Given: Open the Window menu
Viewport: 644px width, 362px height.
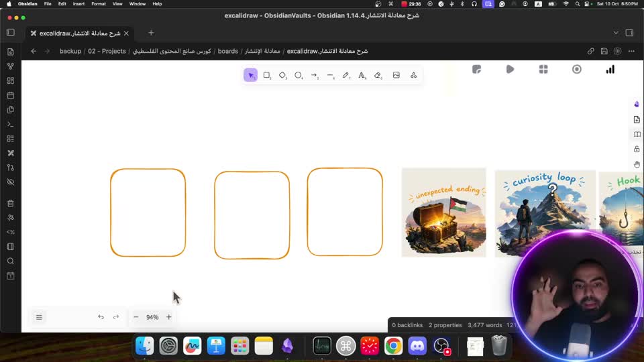Looking at the screenshot, I should (137, 4).
